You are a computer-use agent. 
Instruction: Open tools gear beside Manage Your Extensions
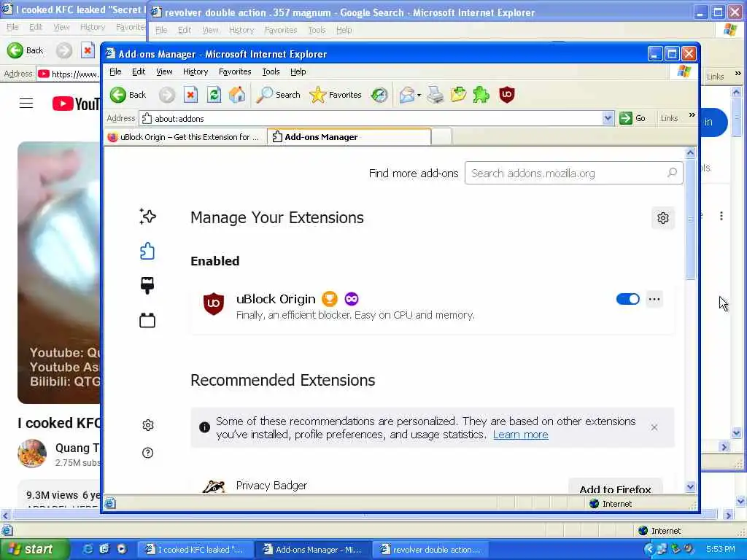point(662,218)
